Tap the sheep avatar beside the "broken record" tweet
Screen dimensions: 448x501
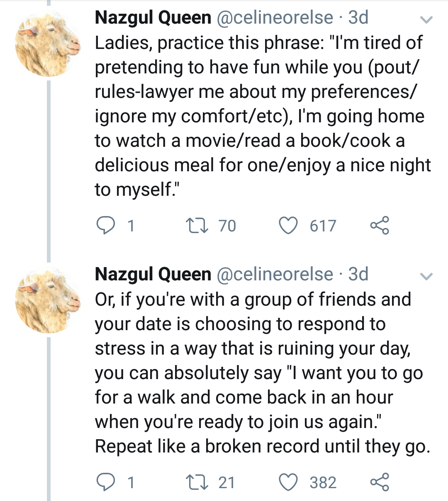[x=47, y=302]
